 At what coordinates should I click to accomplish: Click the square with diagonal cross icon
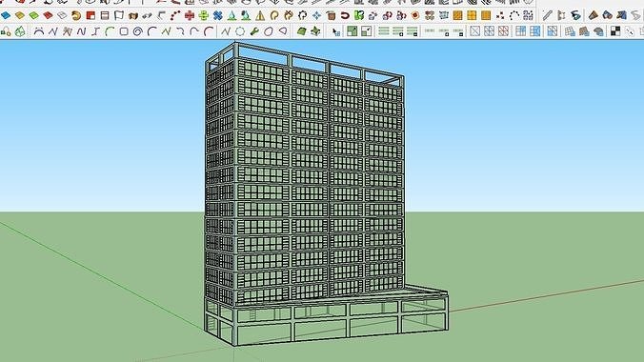[x=474, y=31]
